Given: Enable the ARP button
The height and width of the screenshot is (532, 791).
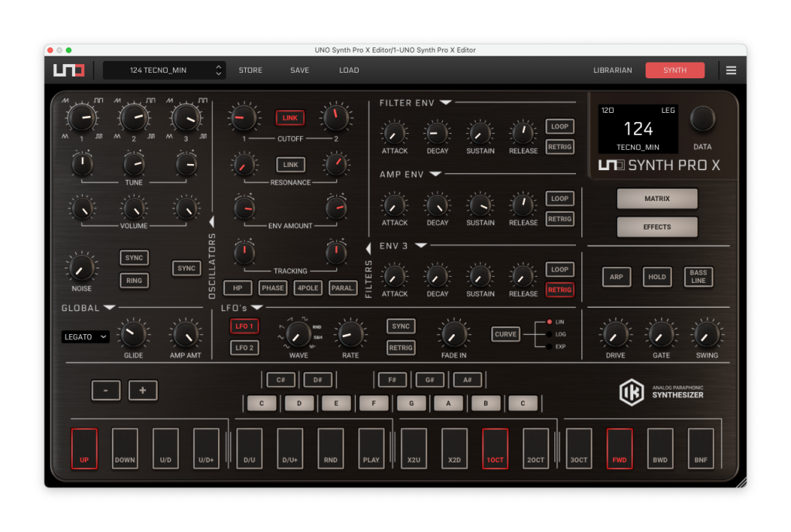Looking at the screenshot, I should [x=616, y=277].
